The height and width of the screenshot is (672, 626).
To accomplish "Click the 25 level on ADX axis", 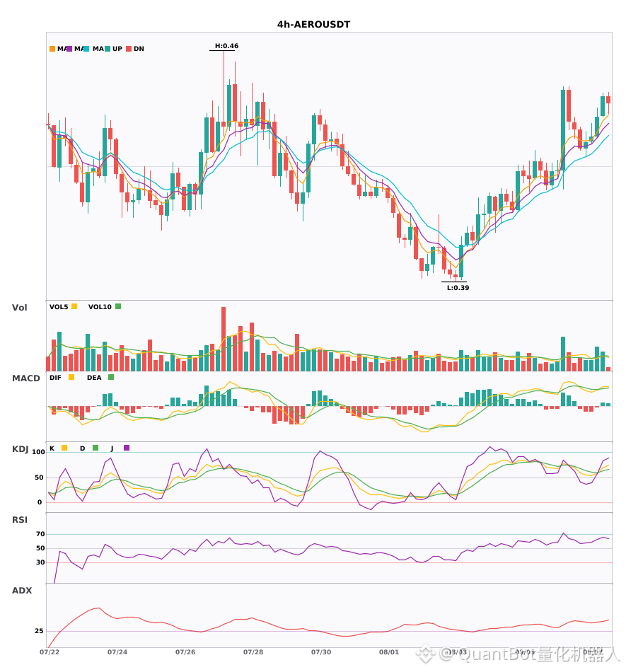I will click(x=39, y=631).
